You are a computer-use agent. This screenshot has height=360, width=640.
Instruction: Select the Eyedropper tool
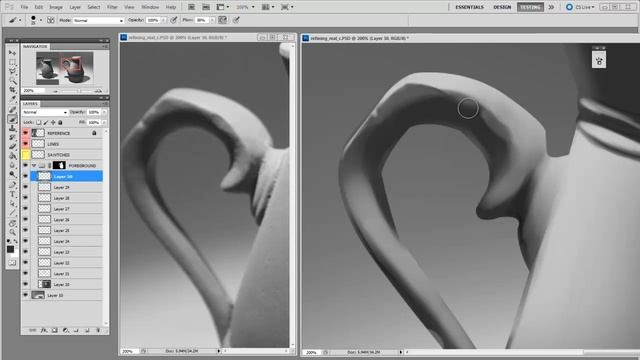point(12,98)
